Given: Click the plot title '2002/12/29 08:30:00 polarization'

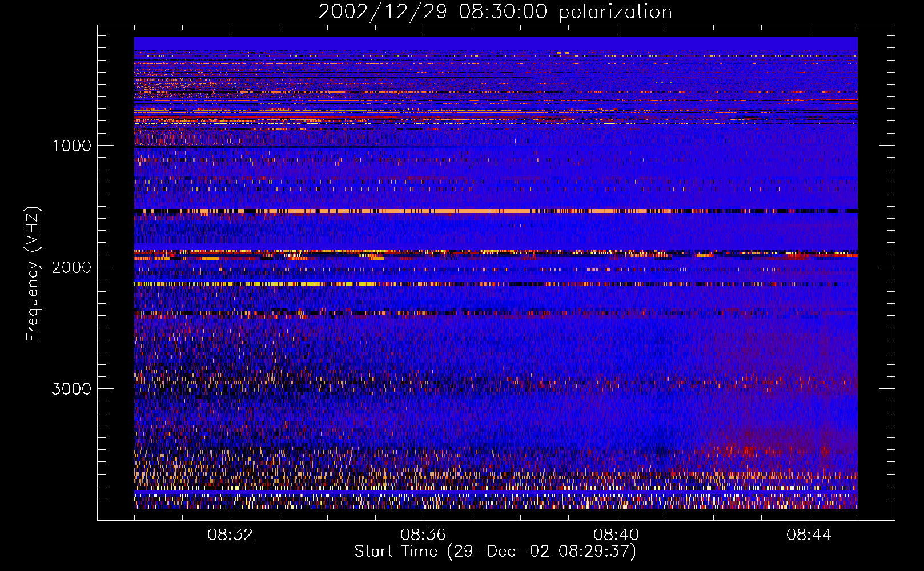Looking at the screenshot, I should pos(495,12).
